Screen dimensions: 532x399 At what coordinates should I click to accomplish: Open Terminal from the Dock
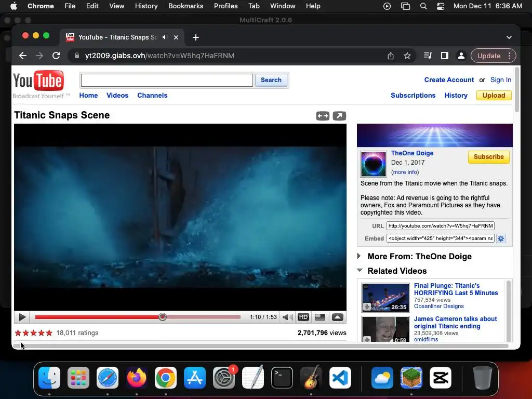pos(282,378)
